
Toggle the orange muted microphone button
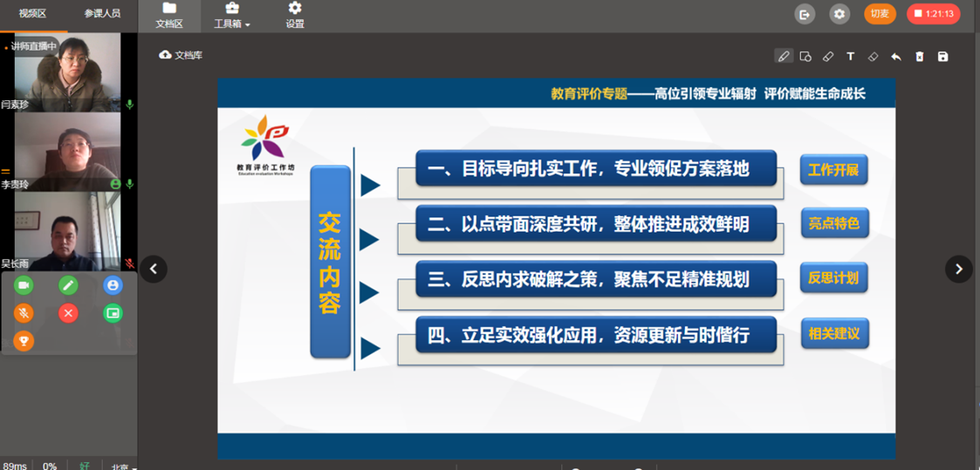(x=24, y=313)
